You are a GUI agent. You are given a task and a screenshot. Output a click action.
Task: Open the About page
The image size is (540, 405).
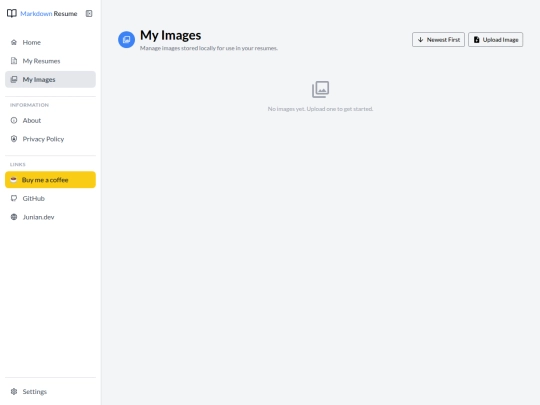pyautogui.click(x=50, y=120)
